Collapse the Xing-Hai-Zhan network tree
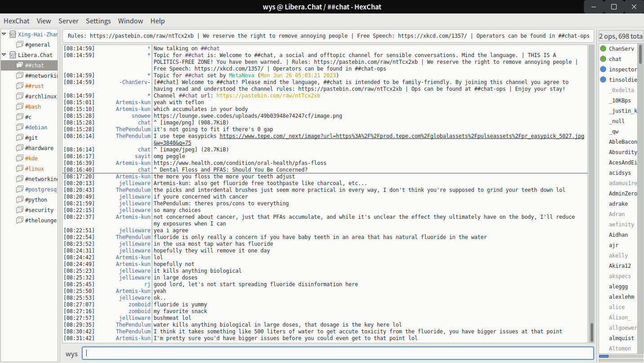The width and height of the screenshot is (644, 363). click(x=4, y=34)
